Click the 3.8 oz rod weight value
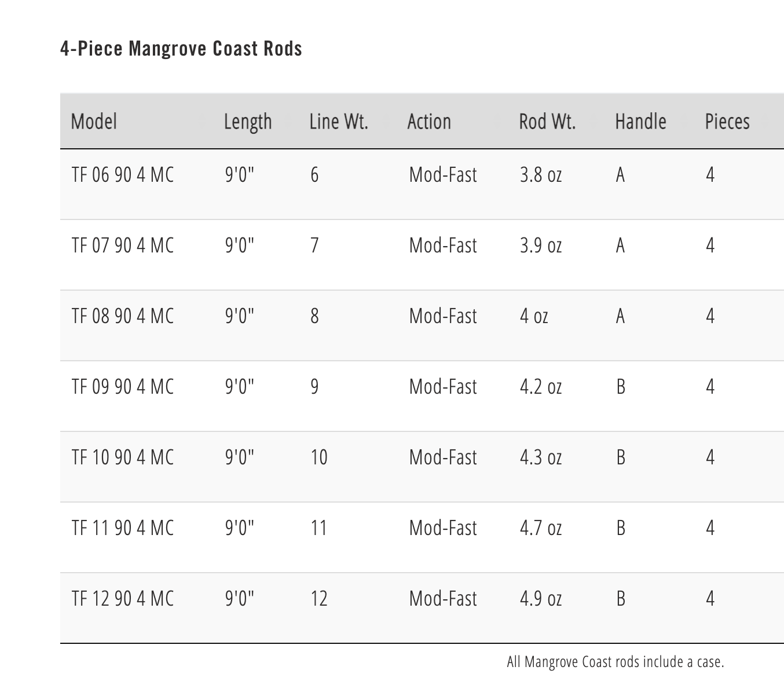 click(x=541, y=175)
